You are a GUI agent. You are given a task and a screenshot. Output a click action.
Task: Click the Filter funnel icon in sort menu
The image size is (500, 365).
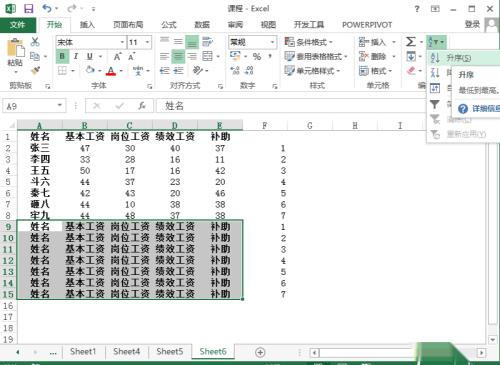[435, 104]
